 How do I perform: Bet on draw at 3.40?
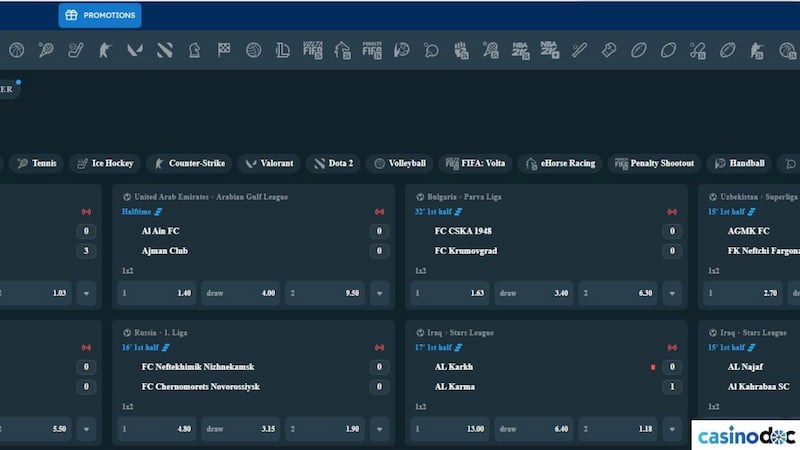534,293
